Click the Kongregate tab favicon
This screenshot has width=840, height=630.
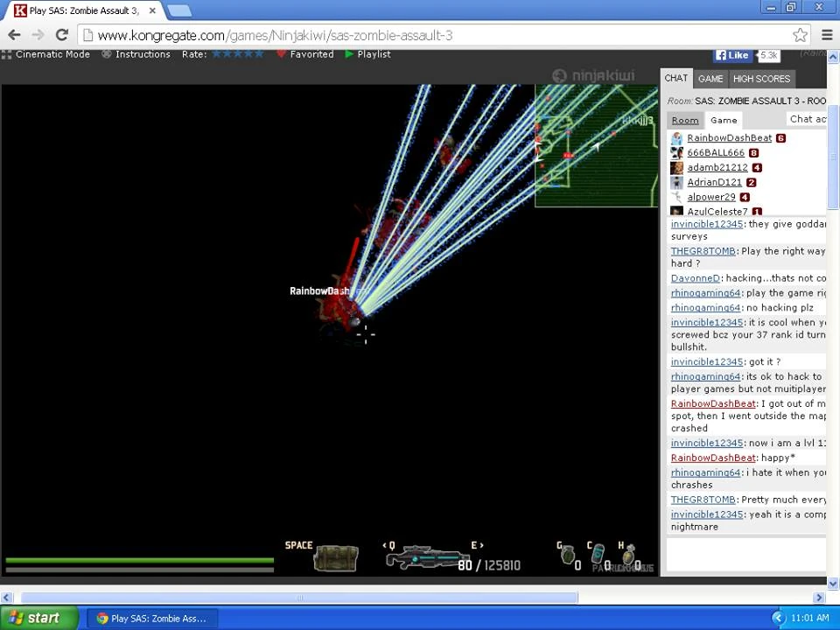tap(20, 10)
